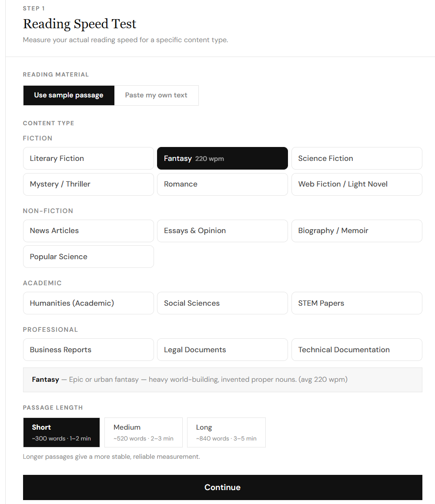This screenshot has height=504, width=435.
Task: Select Mystery / Thriller genre
Action: click(88, 184)
